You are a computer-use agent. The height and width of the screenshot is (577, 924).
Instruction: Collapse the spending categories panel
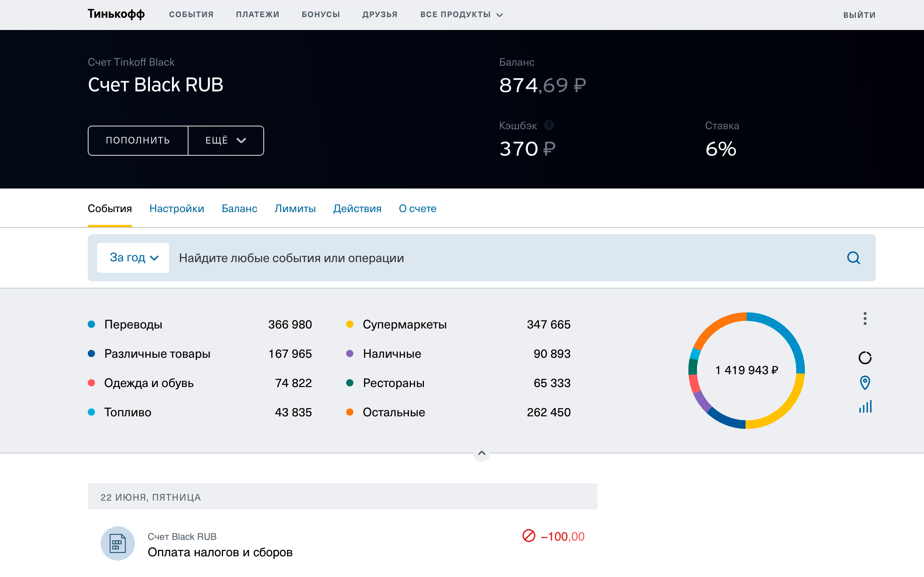pos(481,453)
